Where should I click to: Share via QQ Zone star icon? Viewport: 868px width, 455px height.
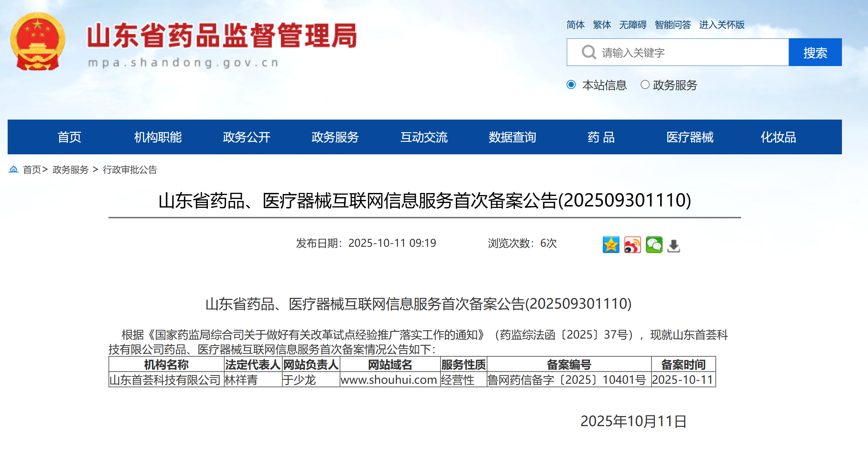pos(611,245)
